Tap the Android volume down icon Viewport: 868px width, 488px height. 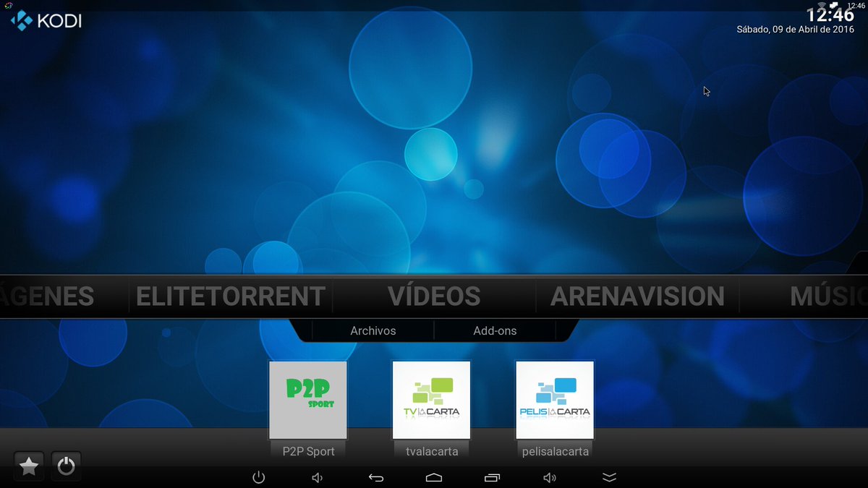(317, 477)
